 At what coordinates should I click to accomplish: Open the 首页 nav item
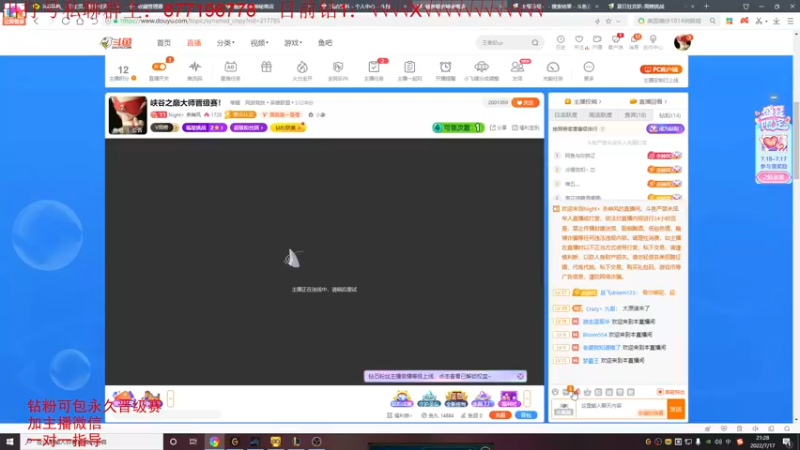tap(164, 43)
